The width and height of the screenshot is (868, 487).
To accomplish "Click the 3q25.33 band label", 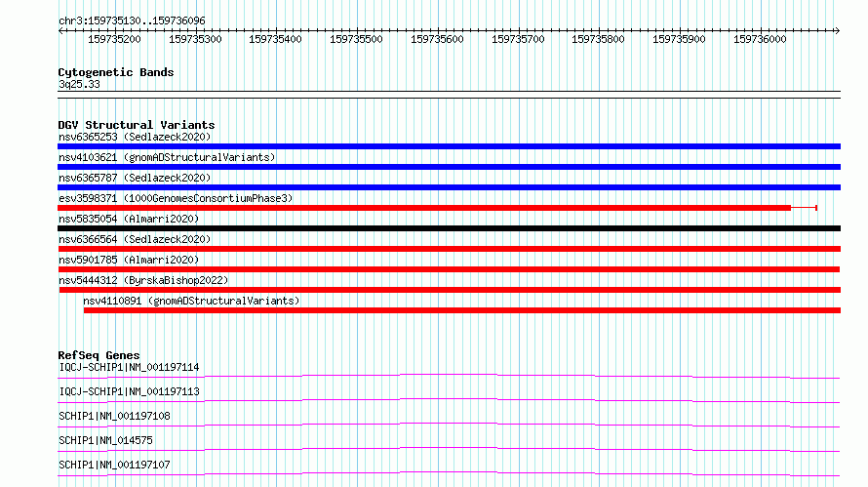I will tap(79, 84).
